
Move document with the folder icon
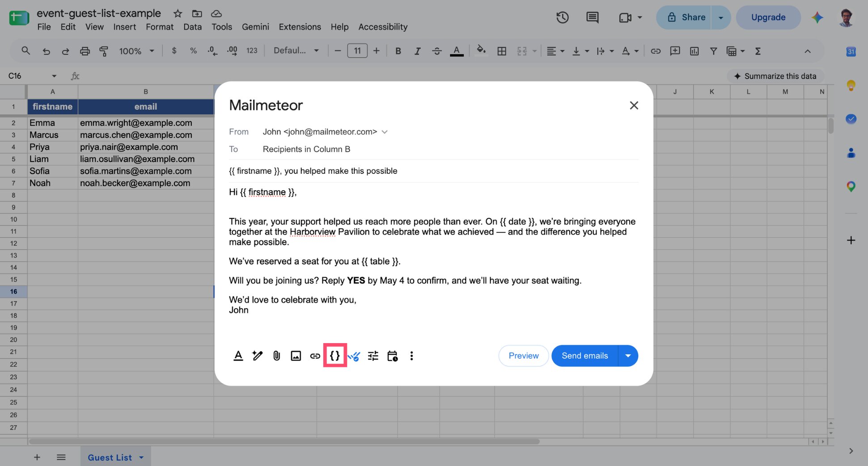point(197,13)
